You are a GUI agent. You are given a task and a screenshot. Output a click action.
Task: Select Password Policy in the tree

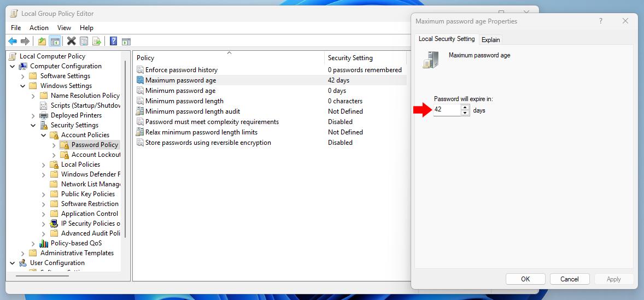click(x=95, y=145)
